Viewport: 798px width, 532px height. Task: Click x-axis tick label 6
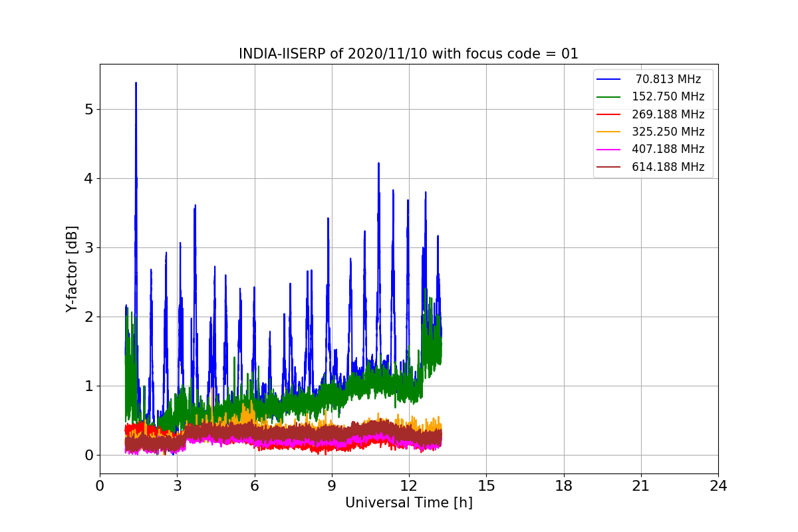click(x=255, y=486)
